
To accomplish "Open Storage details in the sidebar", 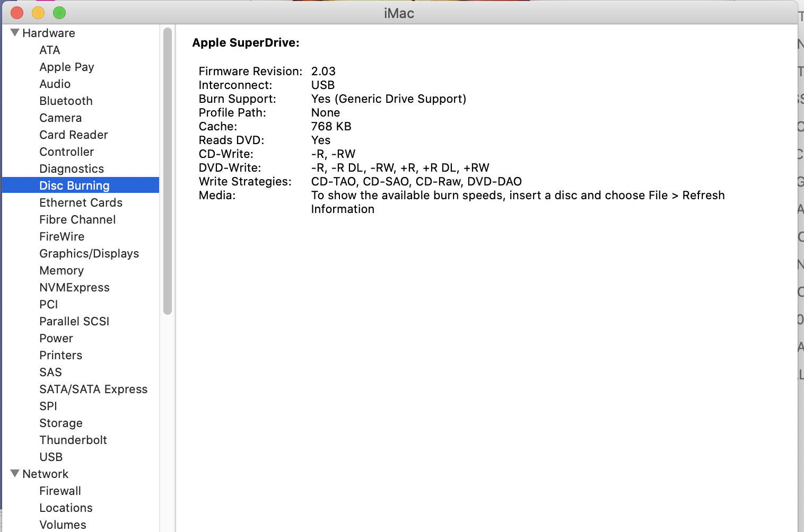I will [61, 423].
